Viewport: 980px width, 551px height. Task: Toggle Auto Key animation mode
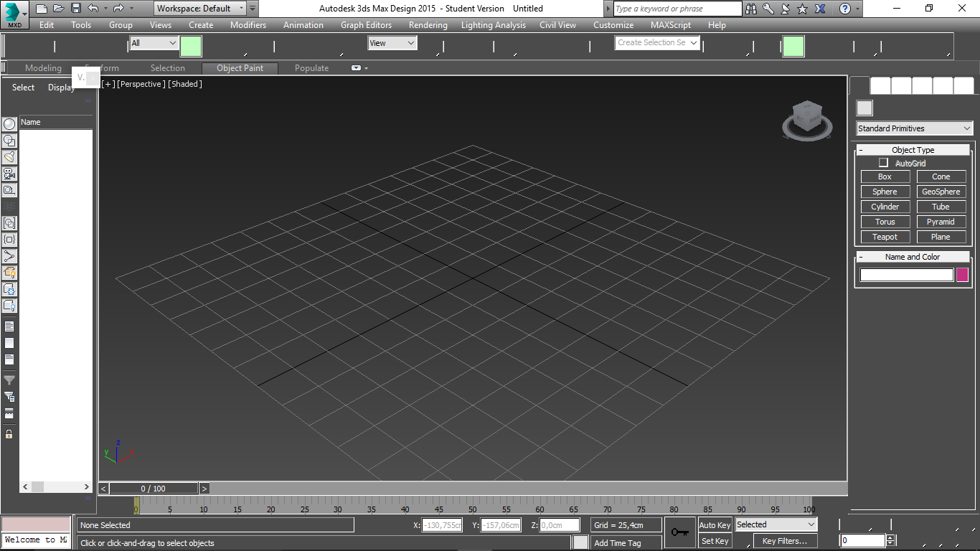pos(715,525)
